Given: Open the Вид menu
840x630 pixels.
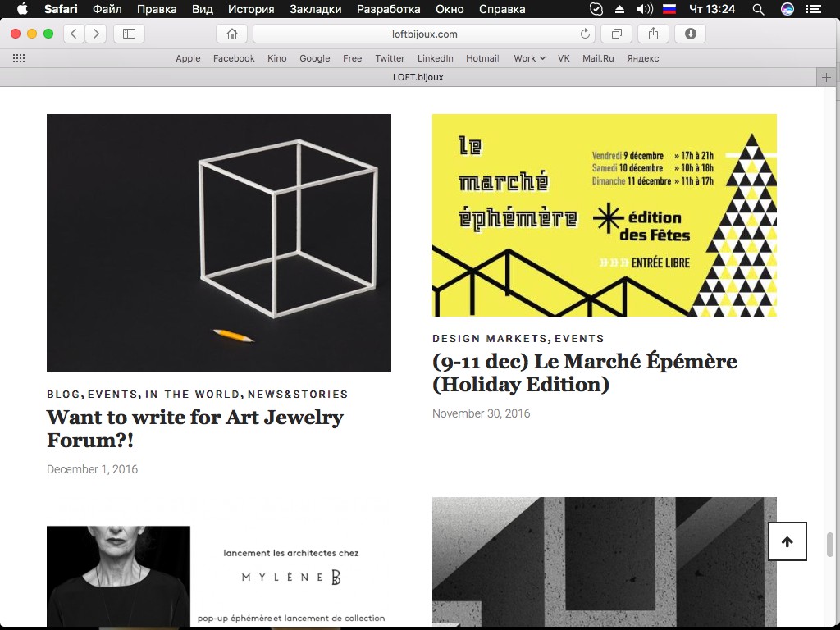Looking at the screenshot, I should 203,9.
